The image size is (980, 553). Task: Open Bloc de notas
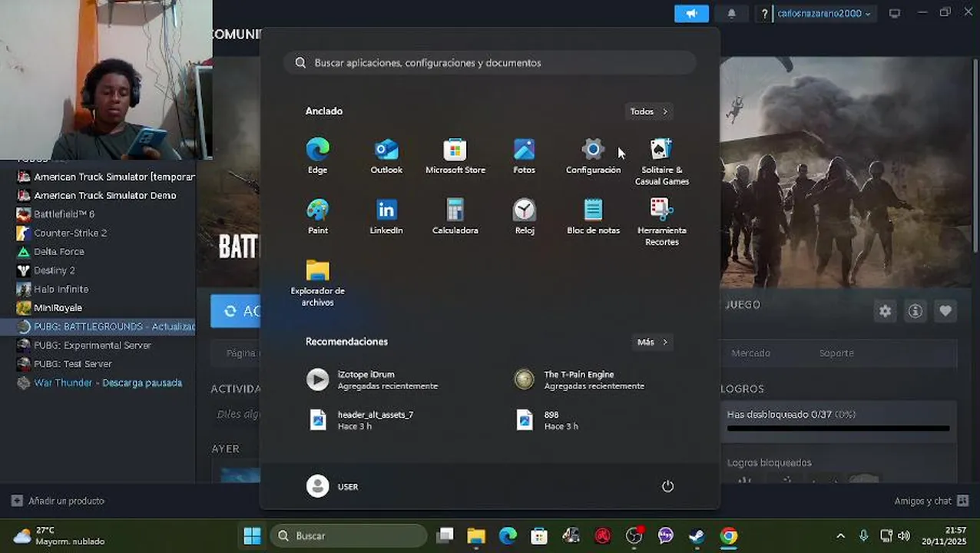(x=593, y=217)
